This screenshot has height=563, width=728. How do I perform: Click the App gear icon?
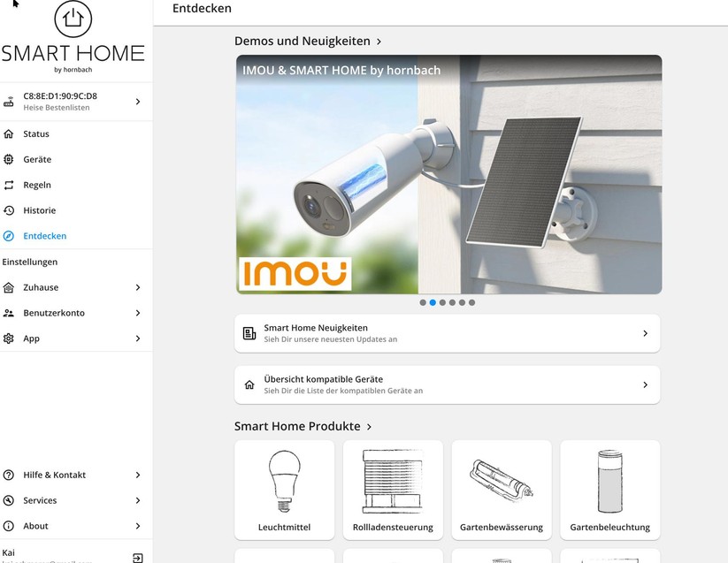(x=10, y=338)
